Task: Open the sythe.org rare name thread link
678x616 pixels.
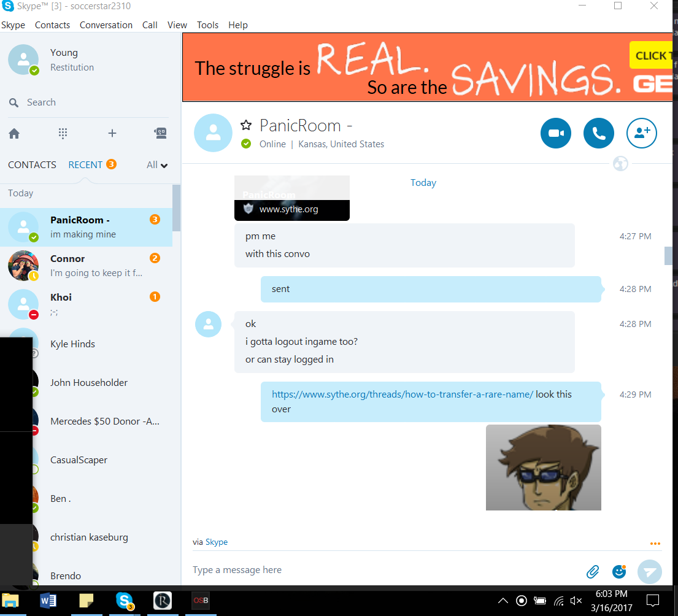Action: pyautogui.click(x=402, y=395)
